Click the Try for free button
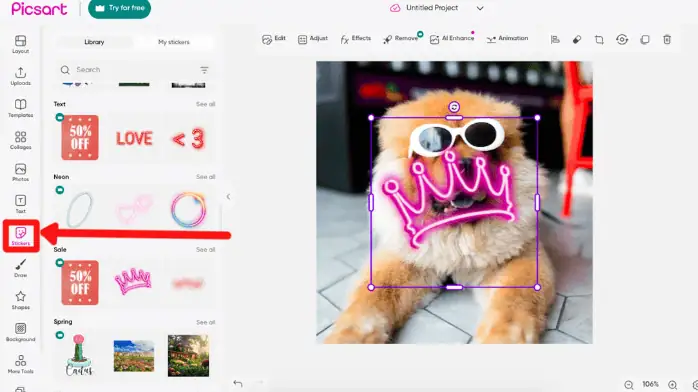The image size is (698, 392). pyautogui.click(x=119, y=8)
